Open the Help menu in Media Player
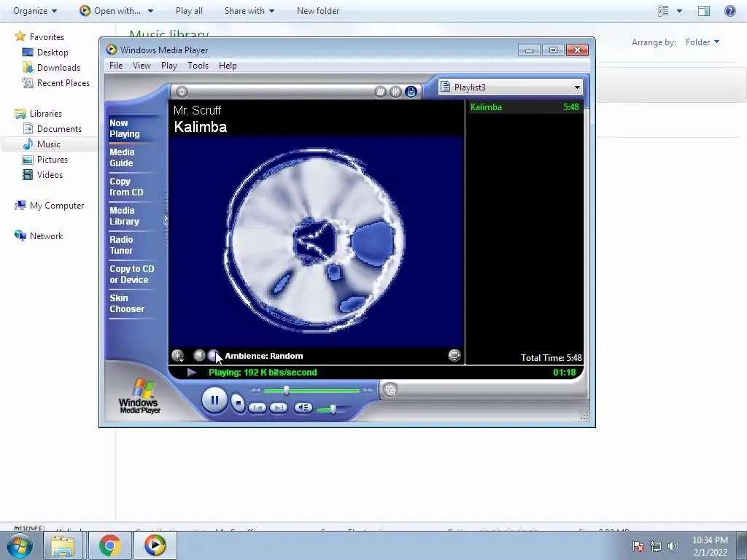The height and width of the screenshot is (560, 747). (228, 65)
